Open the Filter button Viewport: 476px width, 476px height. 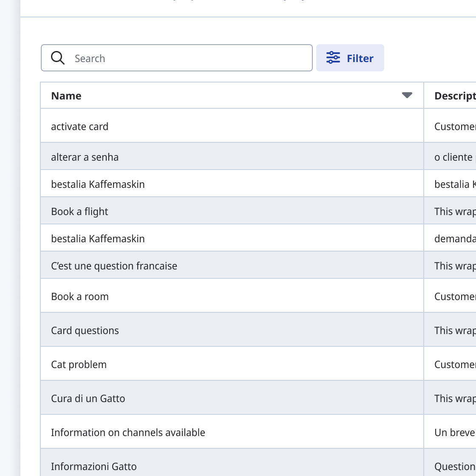[350, 58]
